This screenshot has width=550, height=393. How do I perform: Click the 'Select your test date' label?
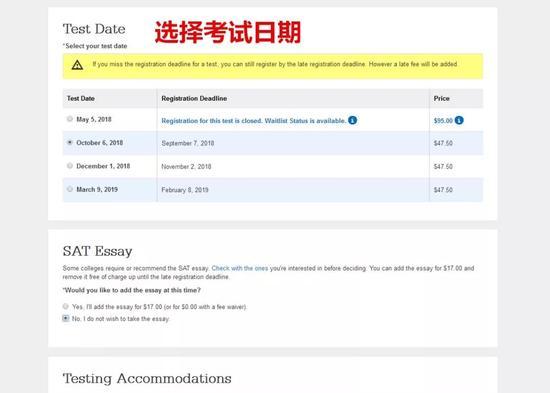(95, 46)
